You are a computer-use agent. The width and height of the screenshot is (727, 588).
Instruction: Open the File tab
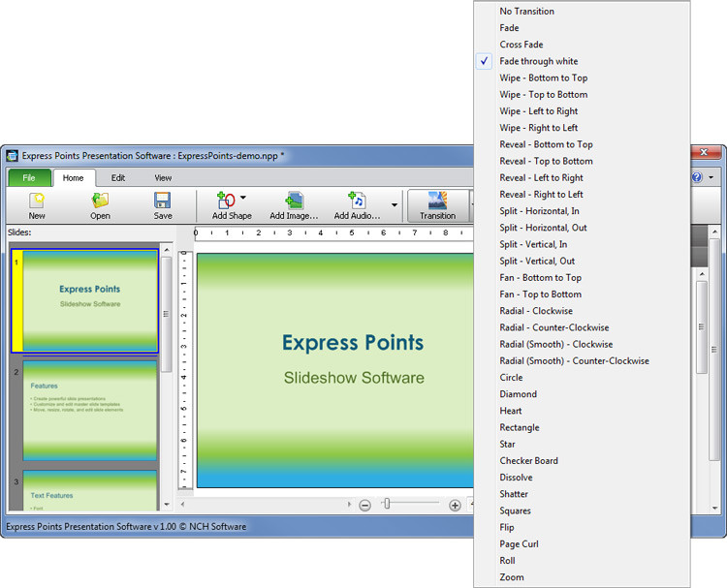tap(29, 178)
